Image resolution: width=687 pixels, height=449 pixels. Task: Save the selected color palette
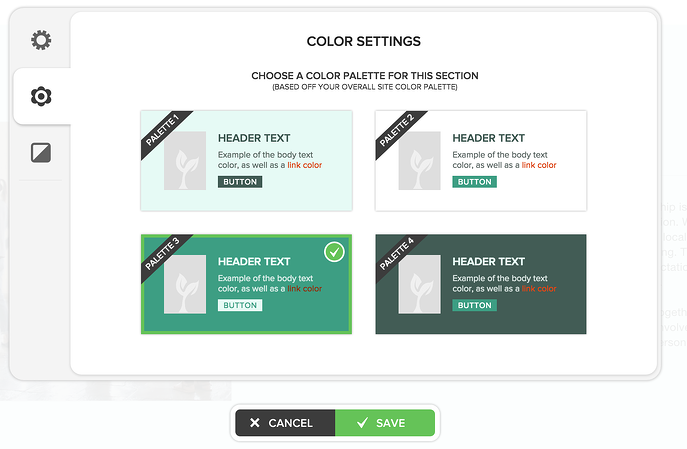click(385, 423)
